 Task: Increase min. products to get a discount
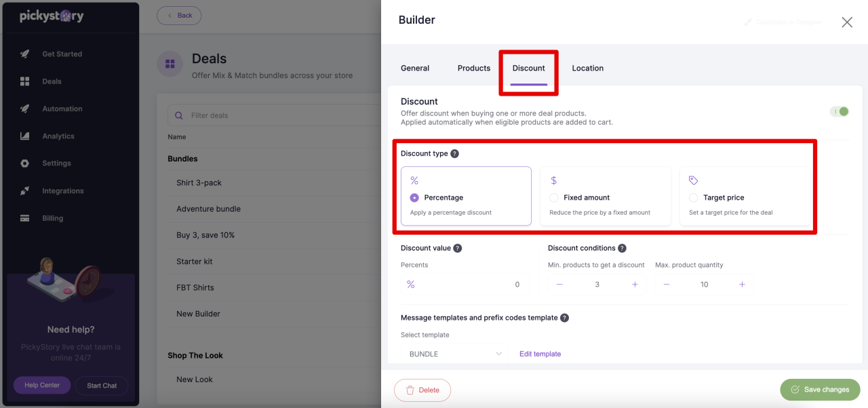coord(635,284)
